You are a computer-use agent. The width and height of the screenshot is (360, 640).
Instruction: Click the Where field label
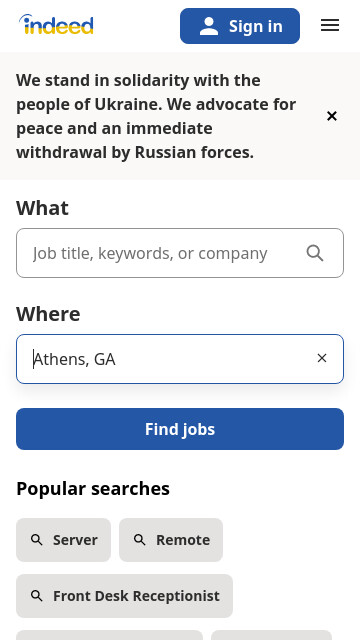coord(48,314)
